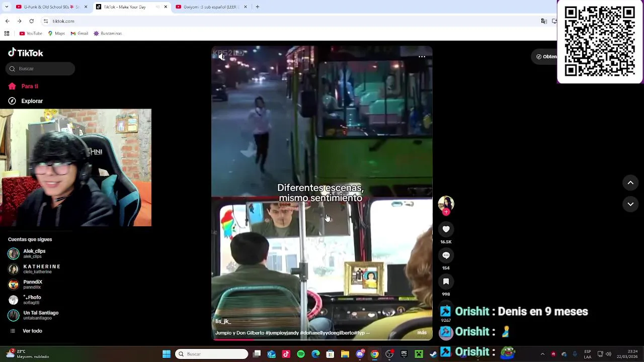Open Epic Games Launcher from the taskbar
The width and height of the screenshot is (644, 362).
pyautogui.click(x=404, y=354)
